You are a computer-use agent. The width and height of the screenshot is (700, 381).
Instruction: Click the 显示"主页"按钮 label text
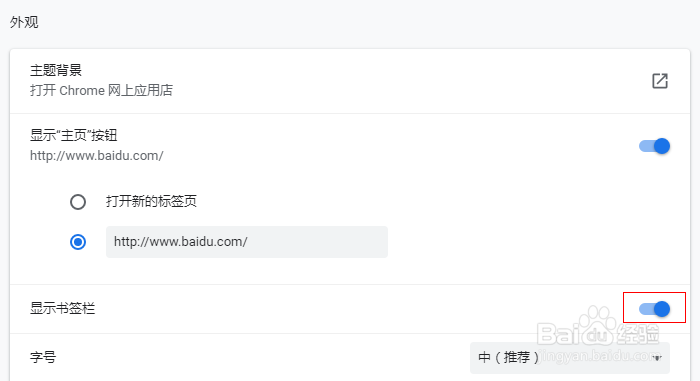click(74, 135)
